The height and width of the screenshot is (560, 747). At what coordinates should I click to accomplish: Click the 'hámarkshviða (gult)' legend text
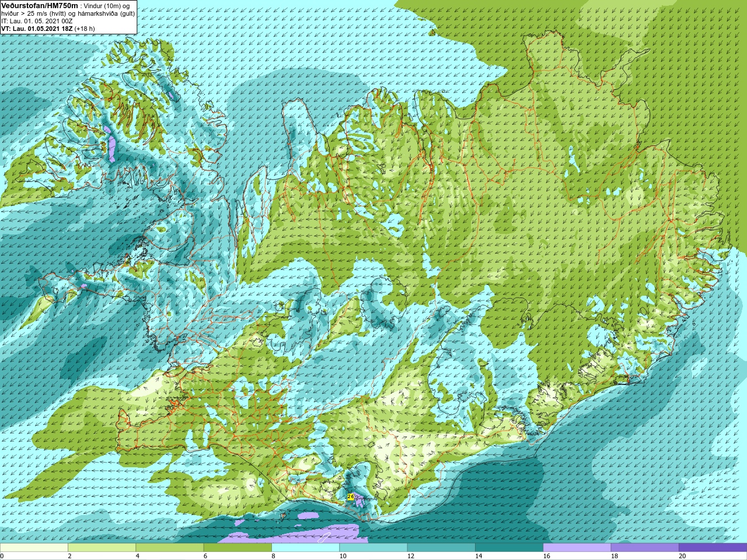click(x=106, y=13)
